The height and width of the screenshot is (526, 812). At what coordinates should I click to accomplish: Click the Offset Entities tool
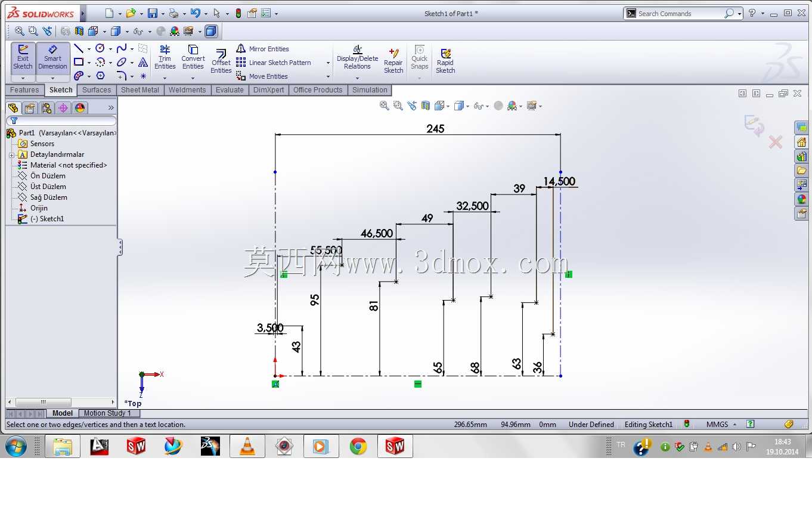click(x=221, y=61)
